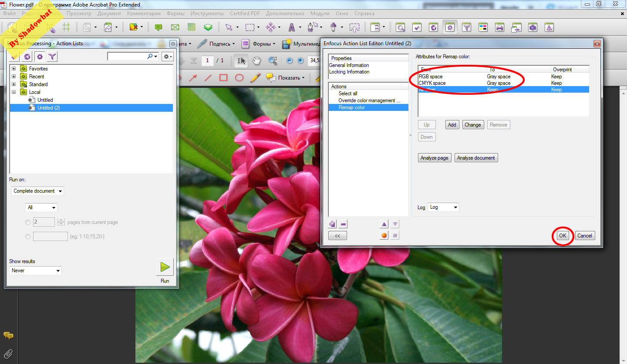Click Cancel in the Action List Editor
627x364 pixels.
[584, 236]
